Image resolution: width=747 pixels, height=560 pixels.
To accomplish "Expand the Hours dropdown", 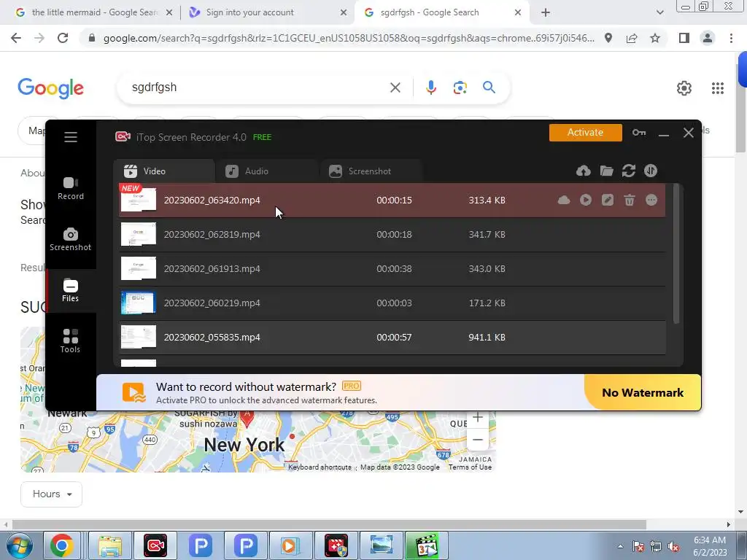I will (x=52, y=494).
